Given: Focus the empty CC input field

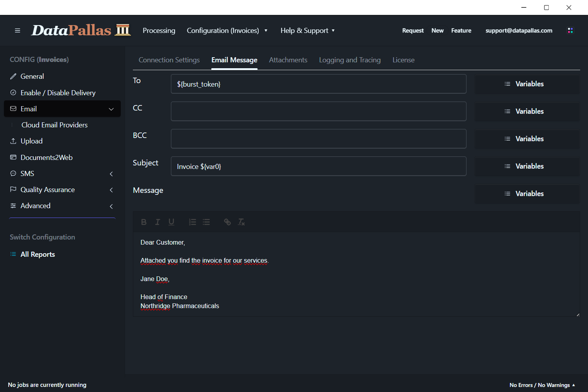Looking at the screenshot, I should click(318, 111).
